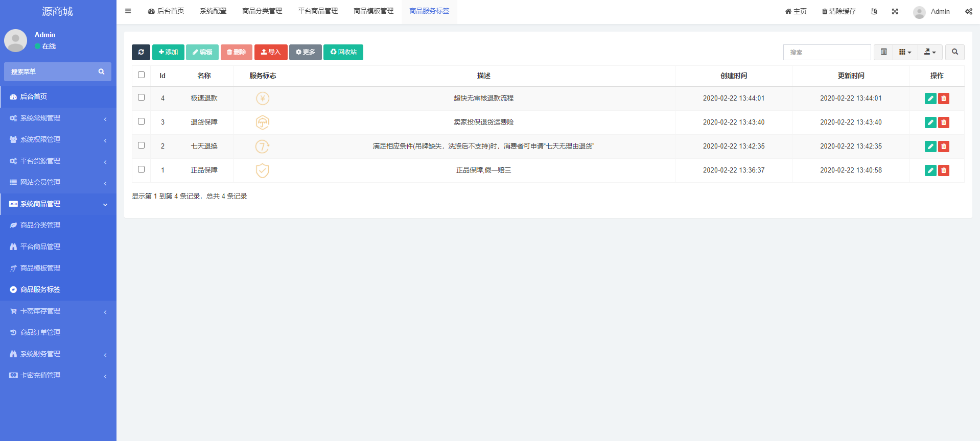Screen dimensions: 980x441
Task: Switch to 商品模板管理 tab
Action: (x=374, y=11)
